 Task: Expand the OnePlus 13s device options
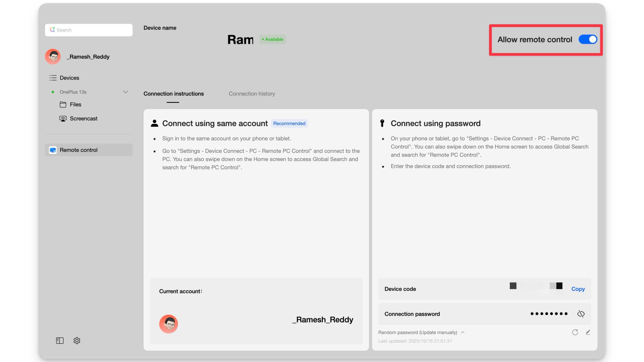[126, 92]
